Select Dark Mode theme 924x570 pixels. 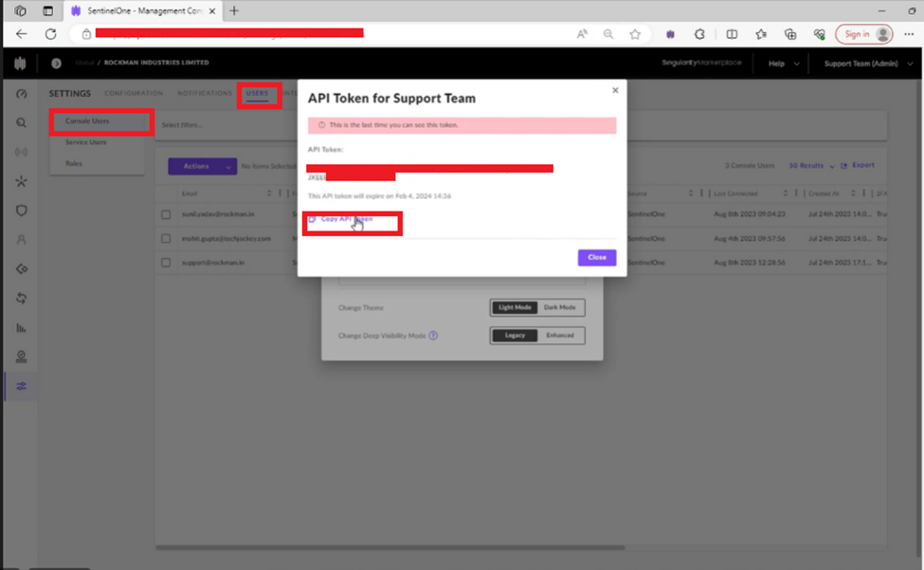(x=560, y=307)
